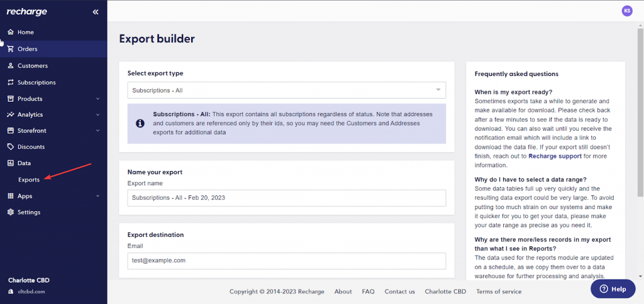The width and height of the screenshot is (644, 304).
Task: Click the About footer link
Action: coord(343,291)
